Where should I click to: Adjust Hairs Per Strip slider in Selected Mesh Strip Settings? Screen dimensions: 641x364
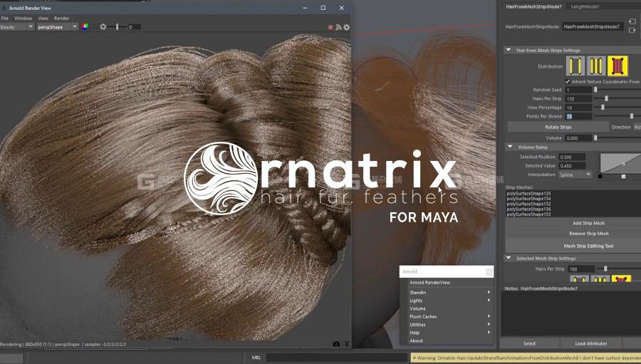605,269
